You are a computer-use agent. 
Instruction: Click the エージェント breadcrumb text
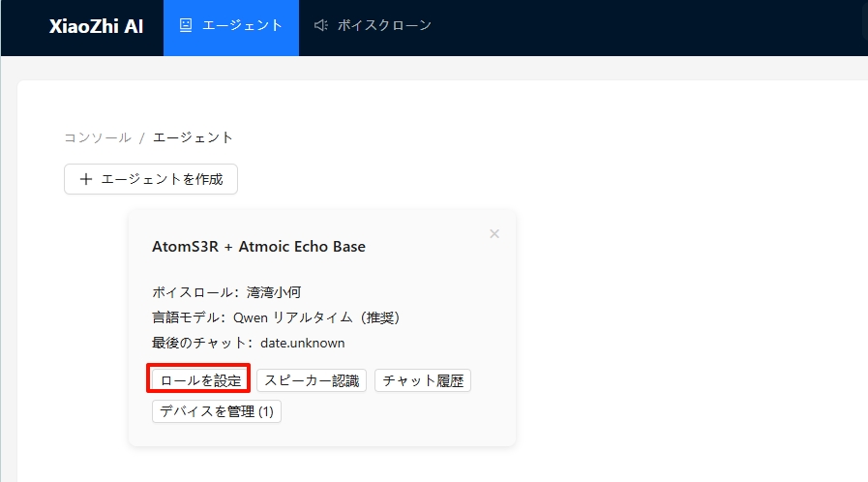193,137
